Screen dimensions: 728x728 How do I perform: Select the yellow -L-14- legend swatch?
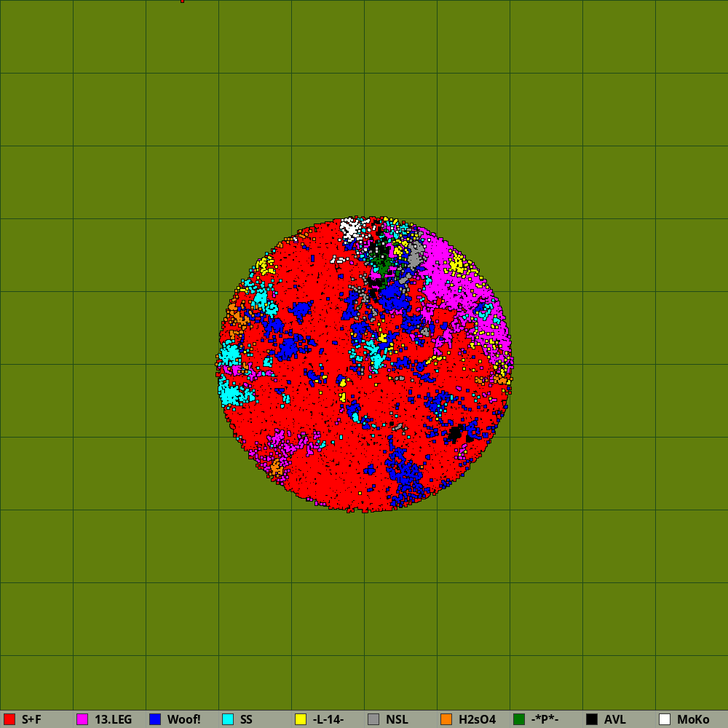[x=301, y=719]
